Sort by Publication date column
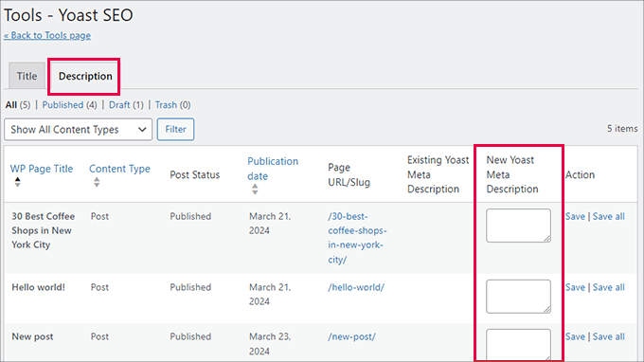644x362 pixels. (x=273, y=169)
